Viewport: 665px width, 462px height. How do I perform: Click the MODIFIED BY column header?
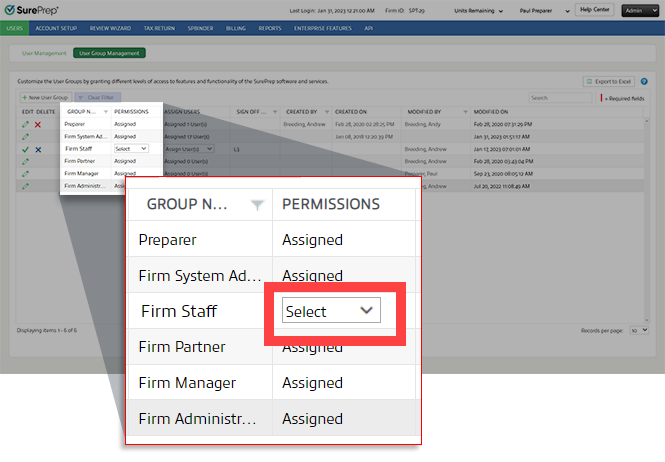[424, 112]
